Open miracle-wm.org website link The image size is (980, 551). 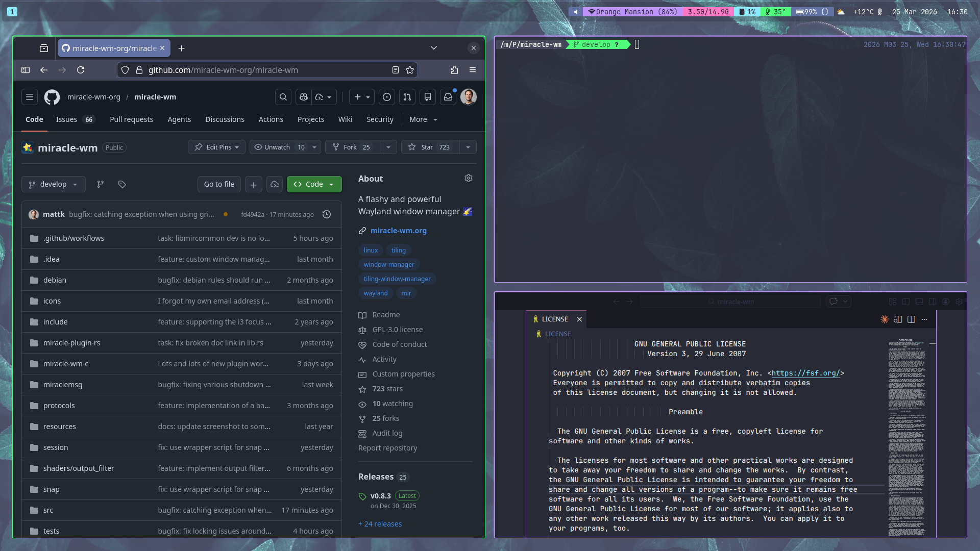(x=398, y=231)
